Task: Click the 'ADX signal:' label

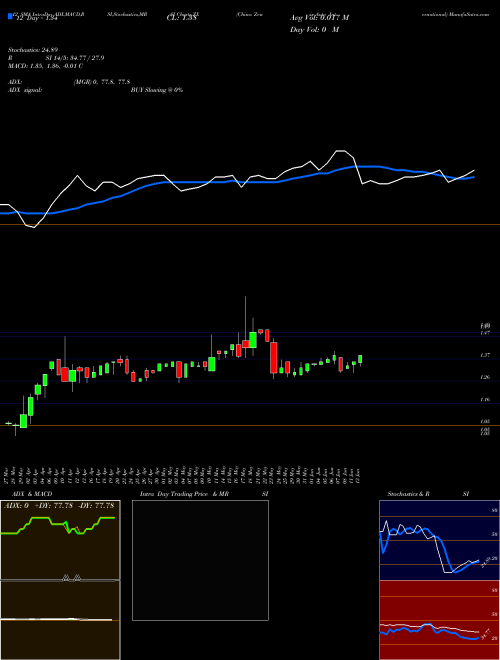Action: (x=25, y=90)
